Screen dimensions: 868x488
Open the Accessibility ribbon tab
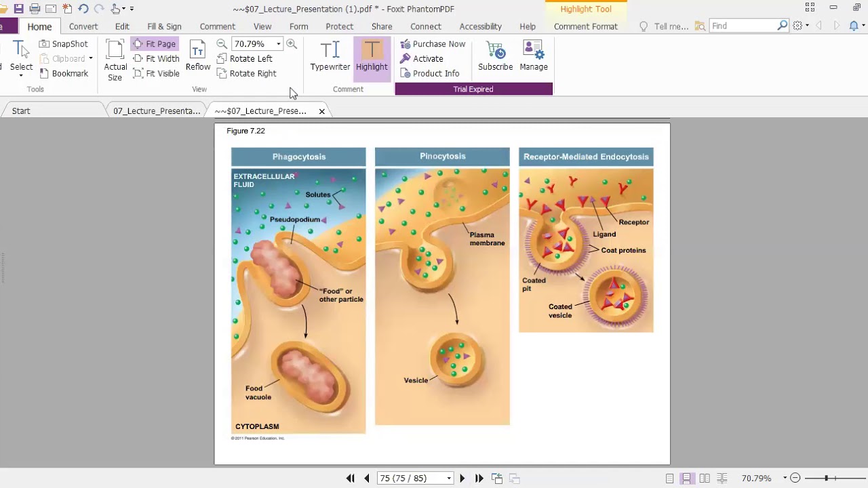point(481,26)
